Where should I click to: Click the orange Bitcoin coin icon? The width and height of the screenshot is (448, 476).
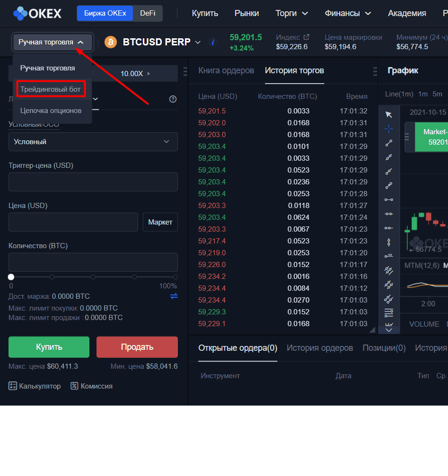pyautogui.click(x=111, y=42)
